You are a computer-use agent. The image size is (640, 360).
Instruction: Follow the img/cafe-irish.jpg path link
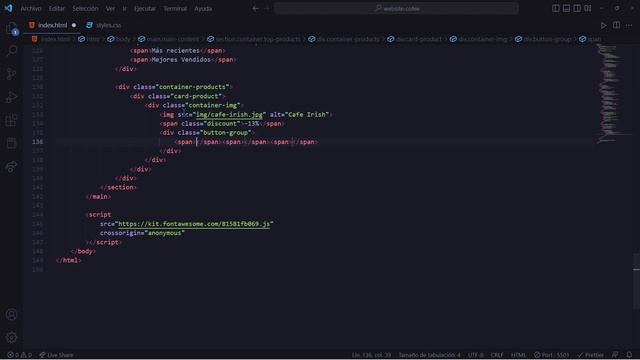click(x=229, y=115)
